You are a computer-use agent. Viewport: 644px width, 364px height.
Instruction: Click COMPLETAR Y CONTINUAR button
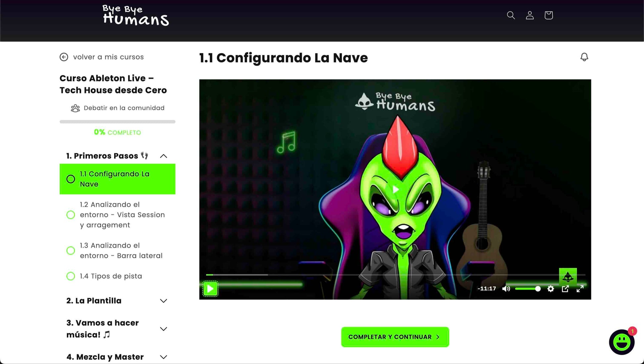pyautogui.click(x=395, y=337)
